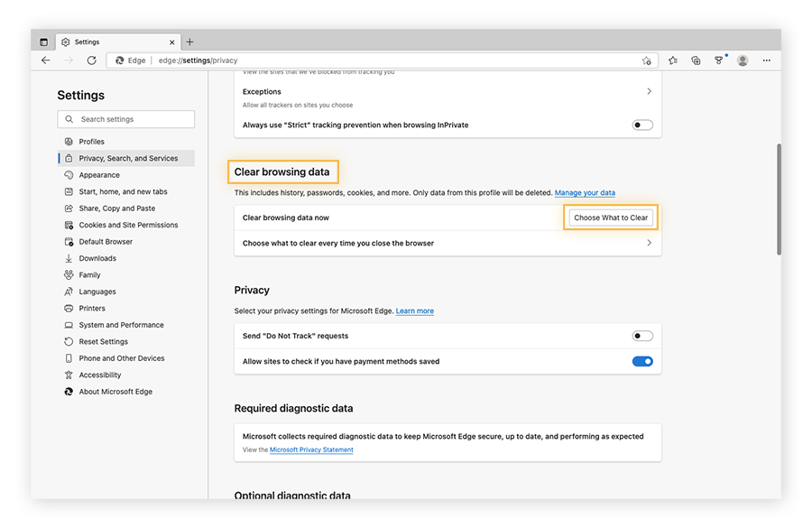Open the Settings and more ellipsis menu
The image size is (812, 528).
coord(766,60)
